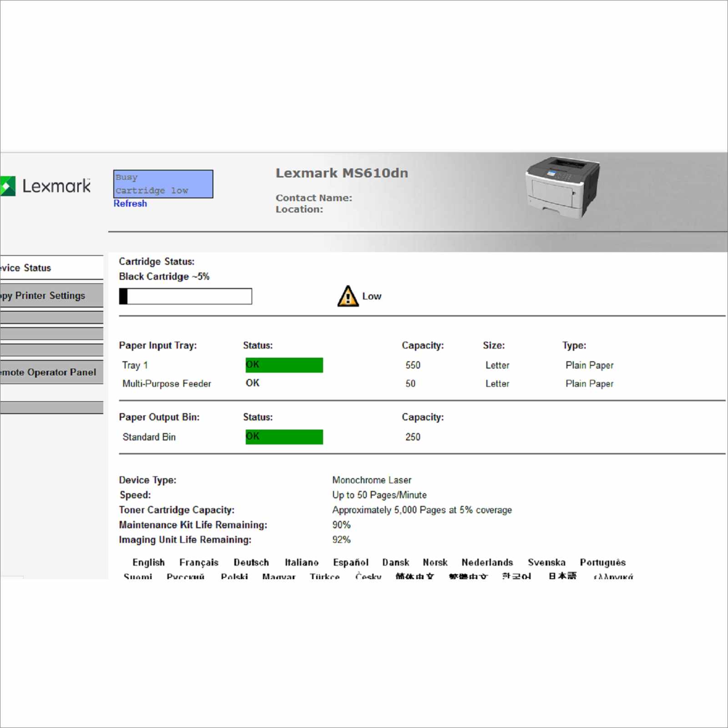728x728 pixels.
Task: Switch language to Svenska
Action: 547,562
